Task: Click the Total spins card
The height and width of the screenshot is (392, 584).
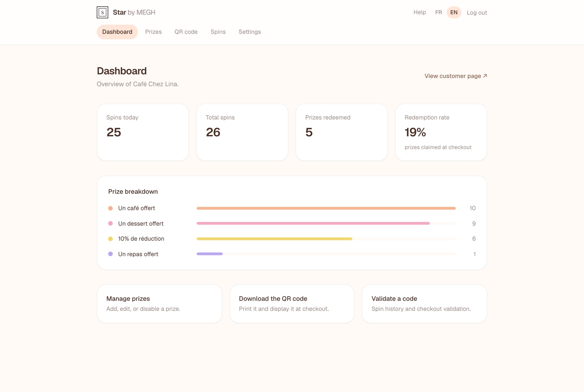Action: [x=242, y=132]
